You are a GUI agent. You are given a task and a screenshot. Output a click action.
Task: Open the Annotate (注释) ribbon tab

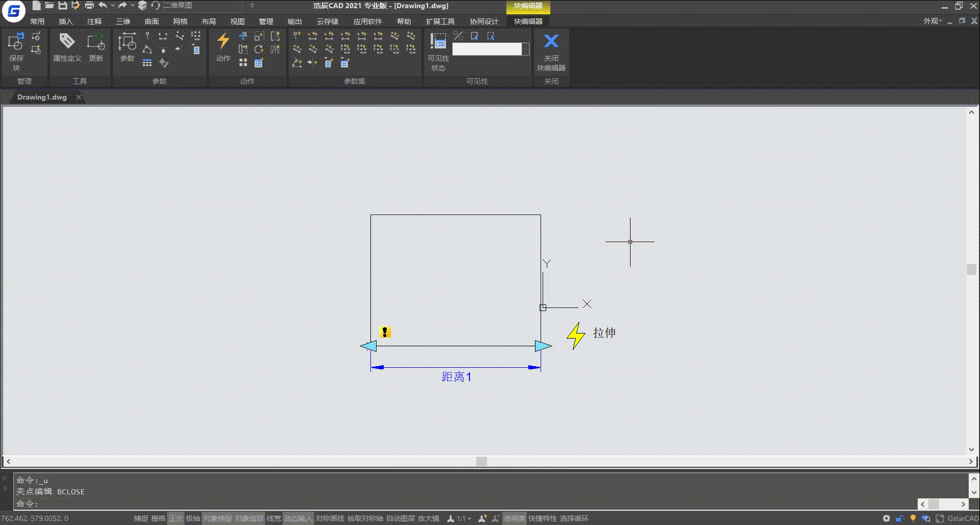[x=94, y=21]
